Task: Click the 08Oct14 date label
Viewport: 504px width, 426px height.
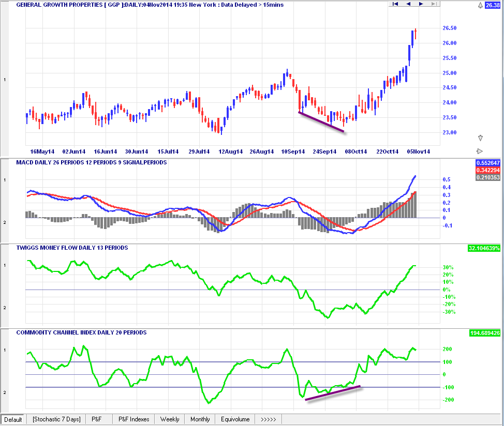Action: pyautogui.click(x=356, y=151)
